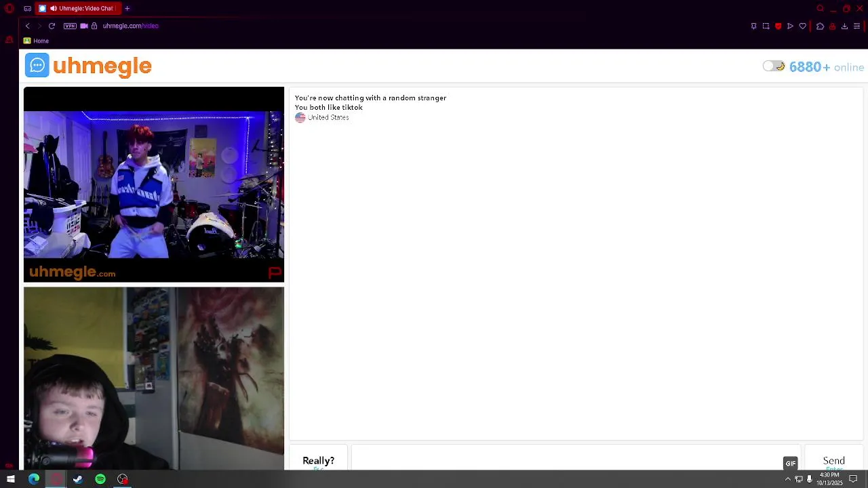This screenshot has height=488, width=868.
Task: Click your own webcam preview
Action: click(154, 378)
